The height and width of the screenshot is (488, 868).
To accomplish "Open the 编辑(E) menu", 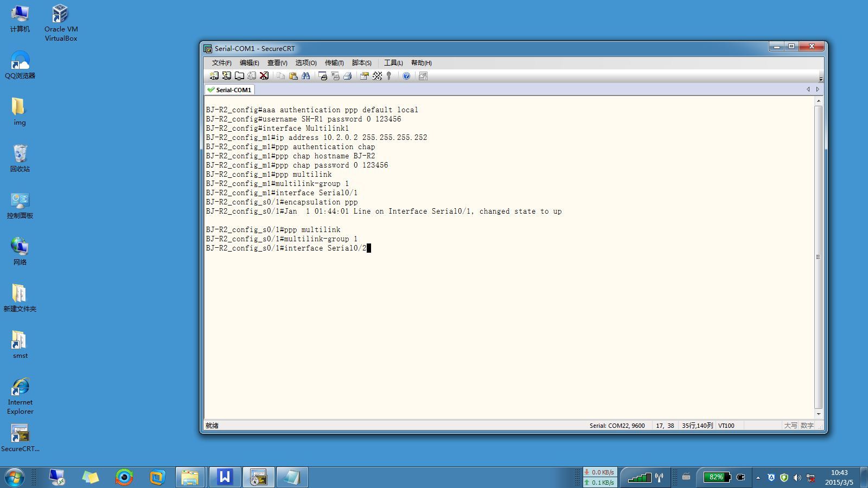I will pyautogui.click(x=249, y=63).
